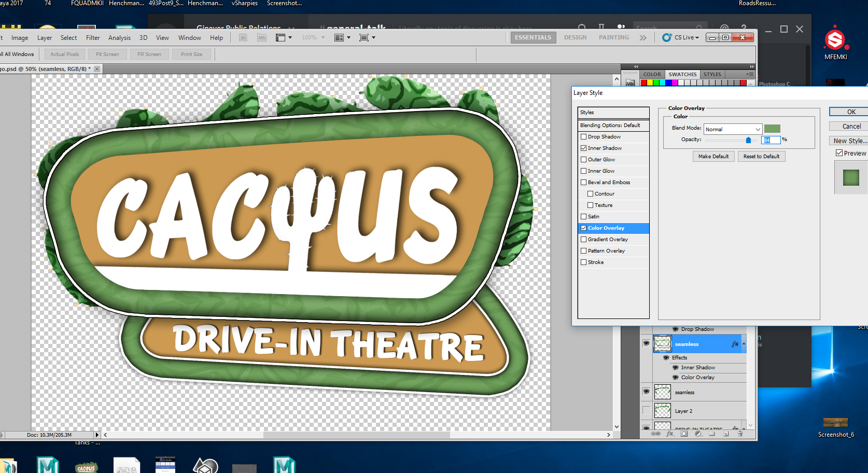
Task: Open the green overlay color swatch
Action: (x=772, y=129)
